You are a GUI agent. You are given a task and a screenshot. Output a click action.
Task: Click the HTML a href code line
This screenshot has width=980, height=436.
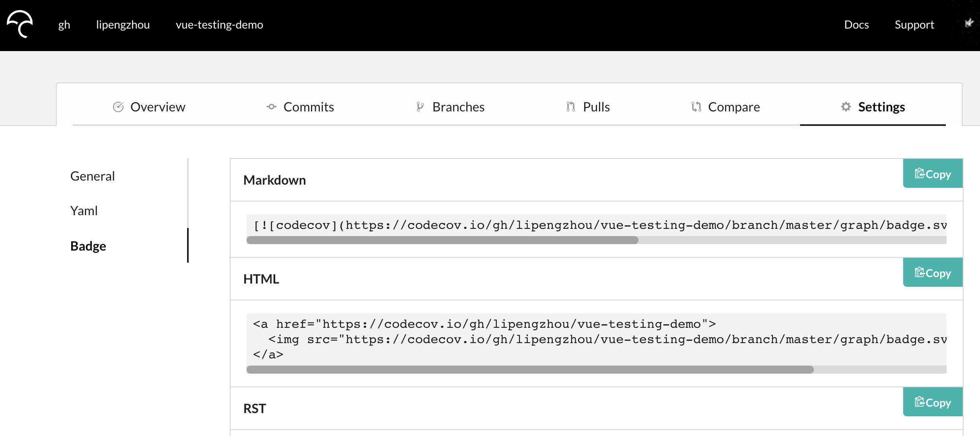tap(484, 324)
